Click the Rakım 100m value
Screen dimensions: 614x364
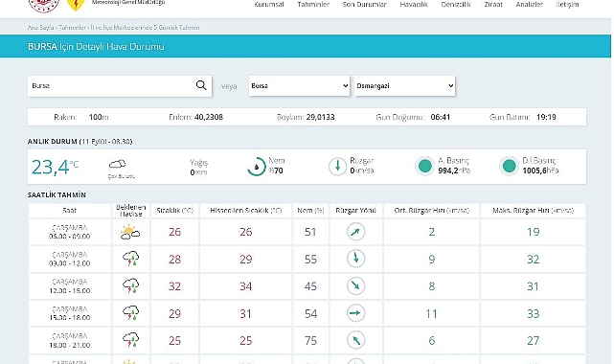point(99,117)
